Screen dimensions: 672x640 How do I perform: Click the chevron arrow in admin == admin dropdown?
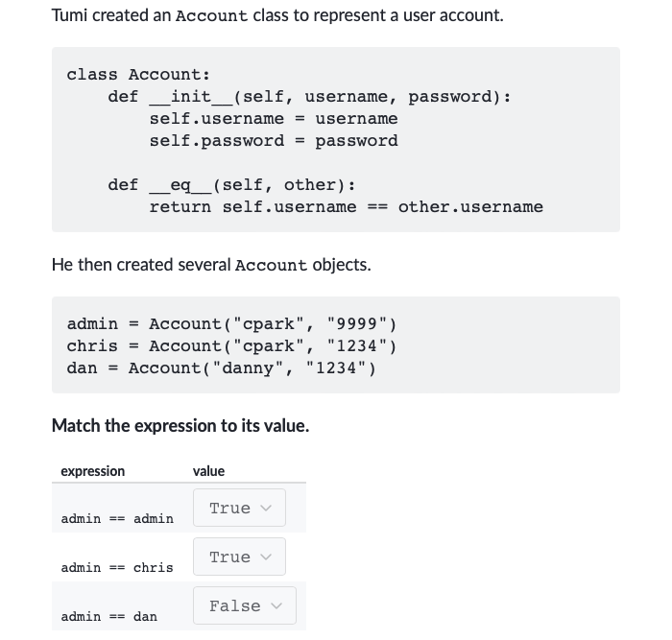pyautogui.click(x=266, y=508)
